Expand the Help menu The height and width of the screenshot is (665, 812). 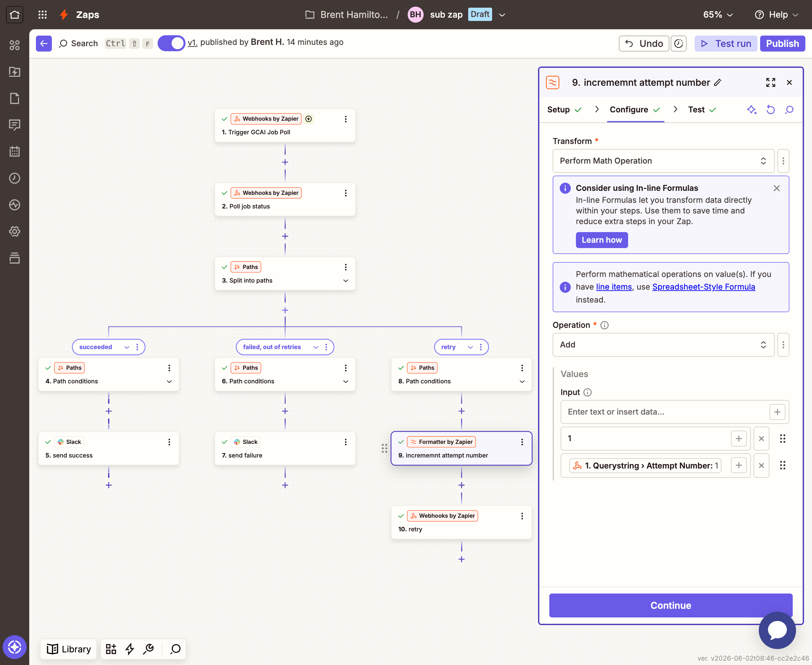point(777,15)
